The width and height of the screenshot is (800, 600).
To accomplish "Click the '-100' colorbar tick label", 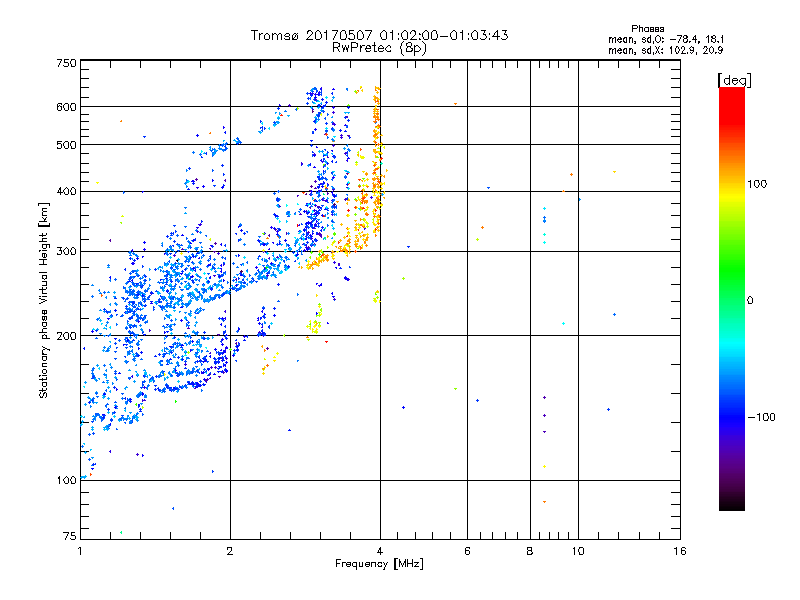I will pyautogui.click(x=762, y=417).
